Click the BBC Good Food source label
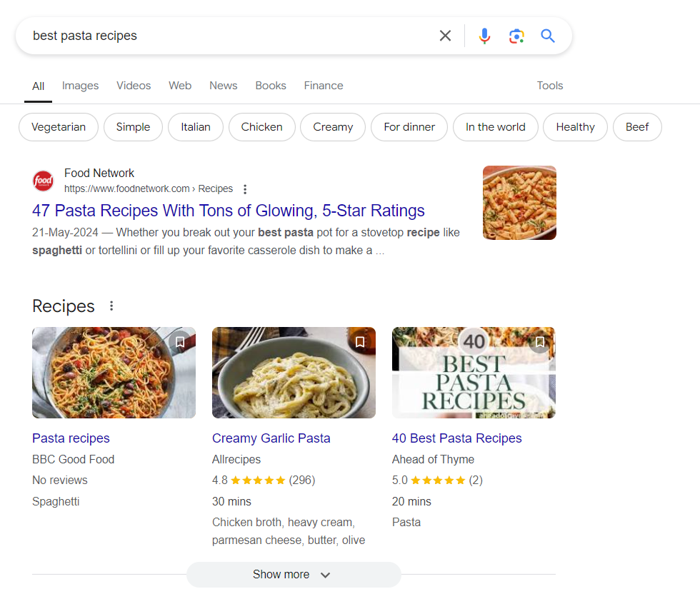 point(73,460)
